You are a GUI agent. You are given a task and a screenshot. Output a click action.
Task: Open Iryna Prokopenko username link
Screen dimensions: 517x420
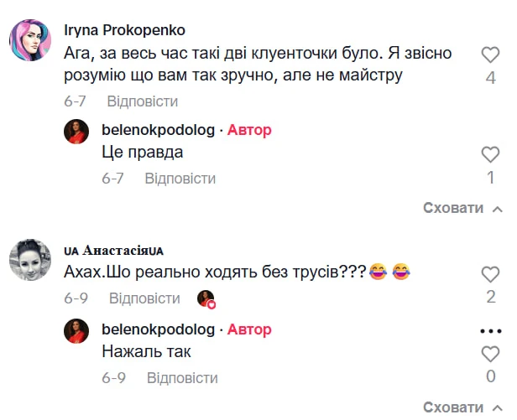(124, 29)
